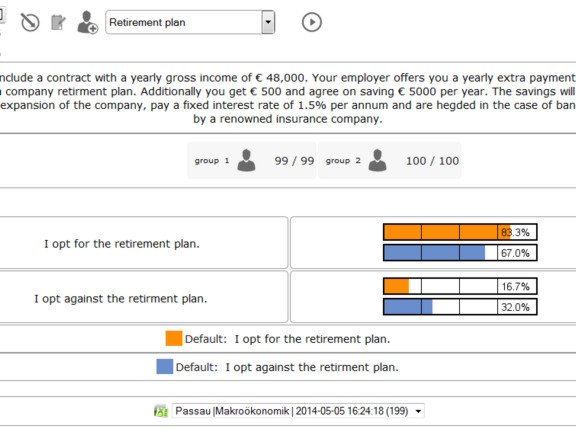This screenshot has height=432, width=576.
Task: Select the orange default legend swatch
Action: pos(174,338)
